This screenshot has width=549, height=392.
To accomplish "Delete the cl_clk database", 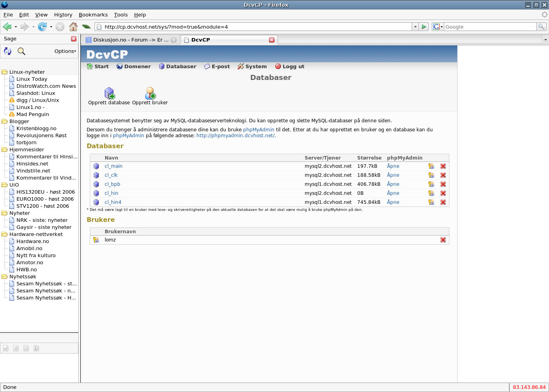I will (x=443, y=175).
